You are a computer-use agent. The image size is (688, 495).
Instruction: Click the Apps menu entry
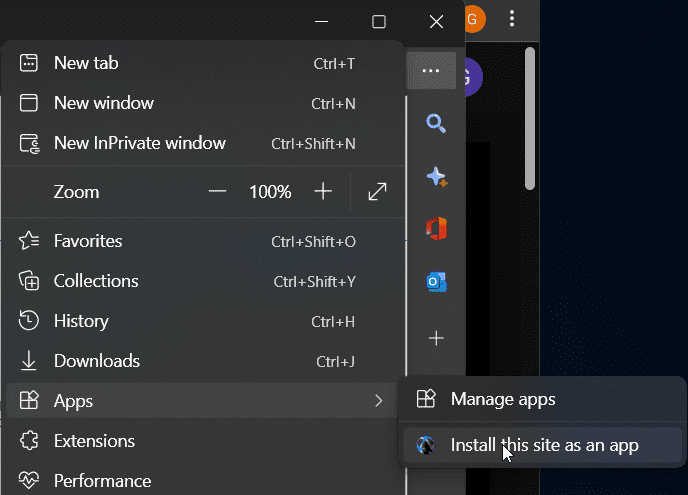(203, 401)
